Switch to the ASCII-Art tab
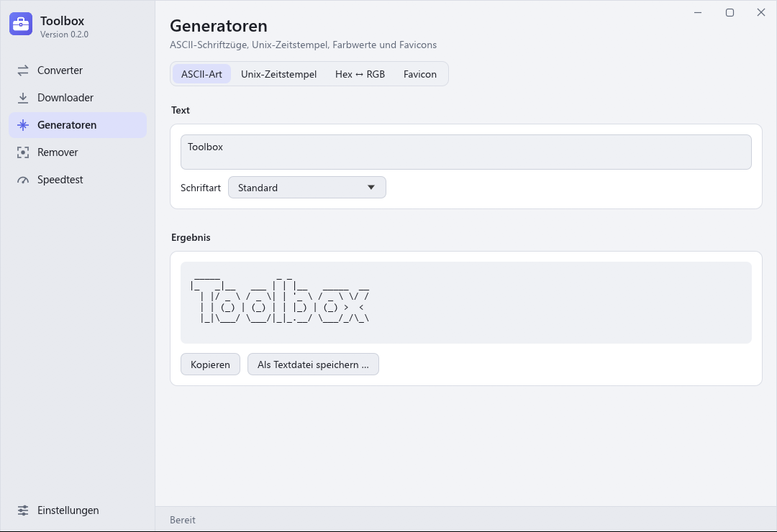This screenshot has height=532, width=777. tap(201, 74)
